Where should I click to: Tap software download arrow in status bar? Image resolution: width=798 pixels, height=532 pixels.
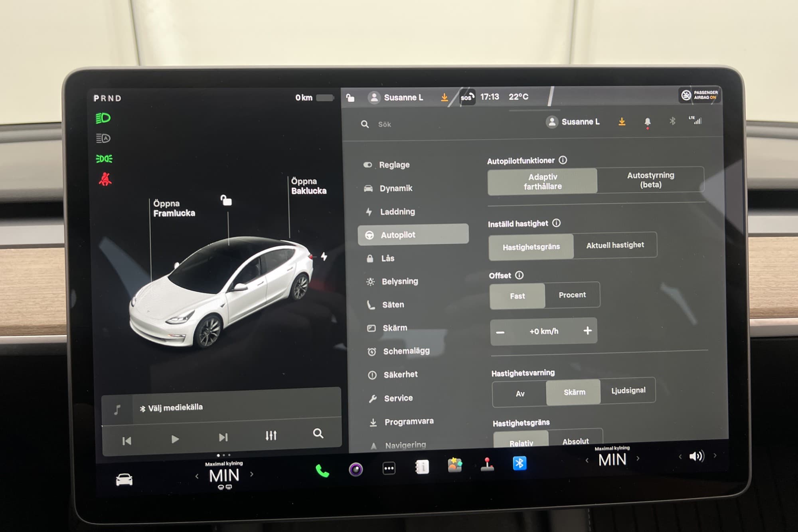tap(444, 97)
